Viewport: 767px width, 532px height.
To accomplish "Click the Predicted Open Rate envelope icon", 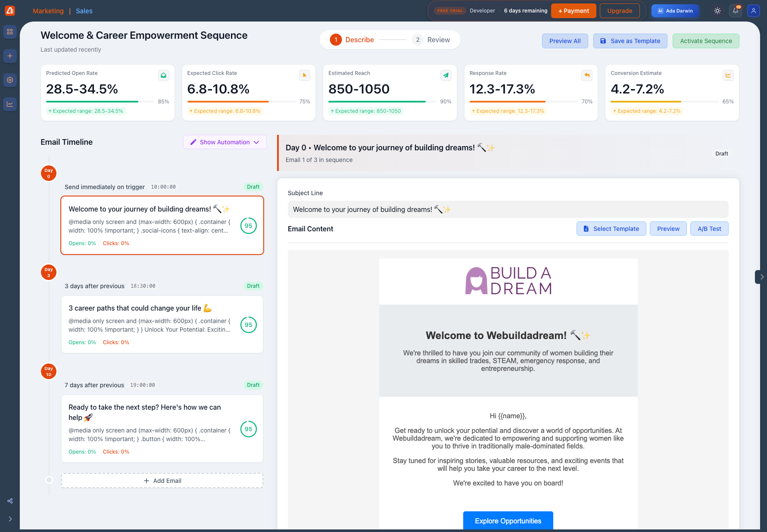I will click(163, 75).
